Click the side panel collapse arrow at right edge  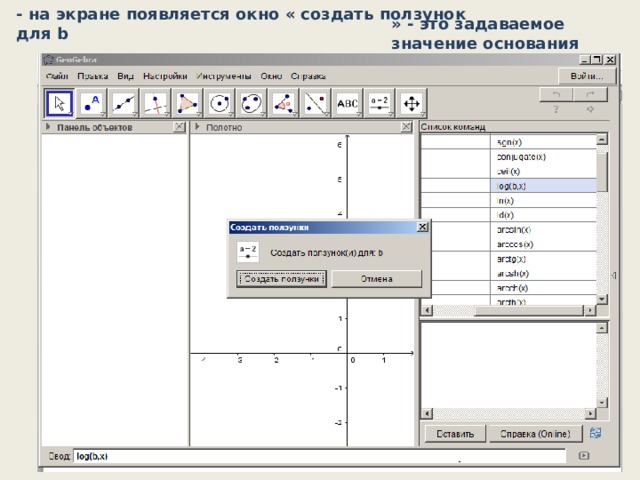(614, 276)
